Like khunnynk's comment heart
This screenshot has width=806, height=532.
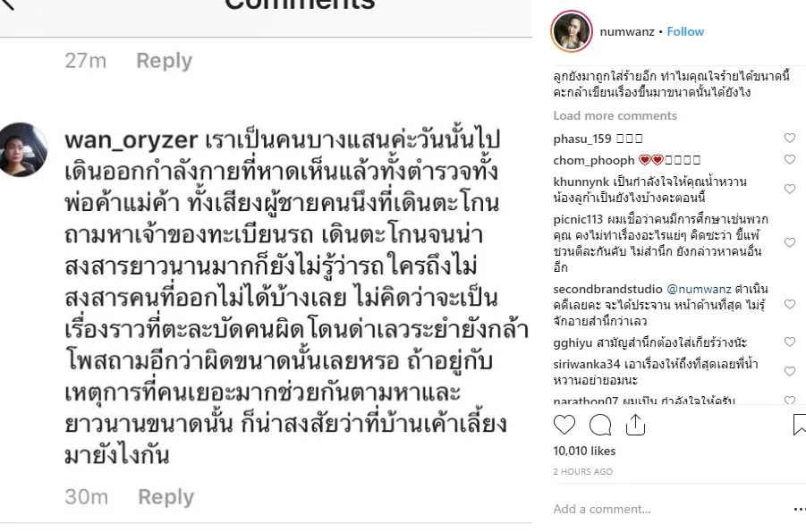[x=790, y=190]
